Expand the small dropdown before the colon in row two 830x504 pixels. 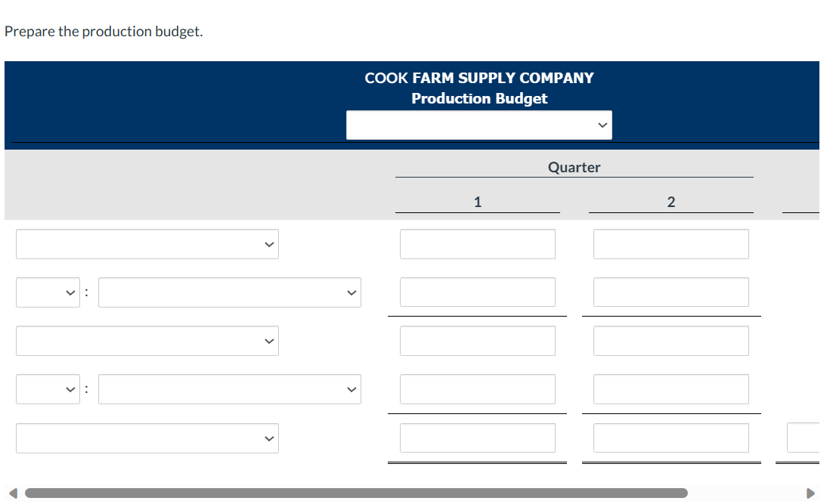48,292
